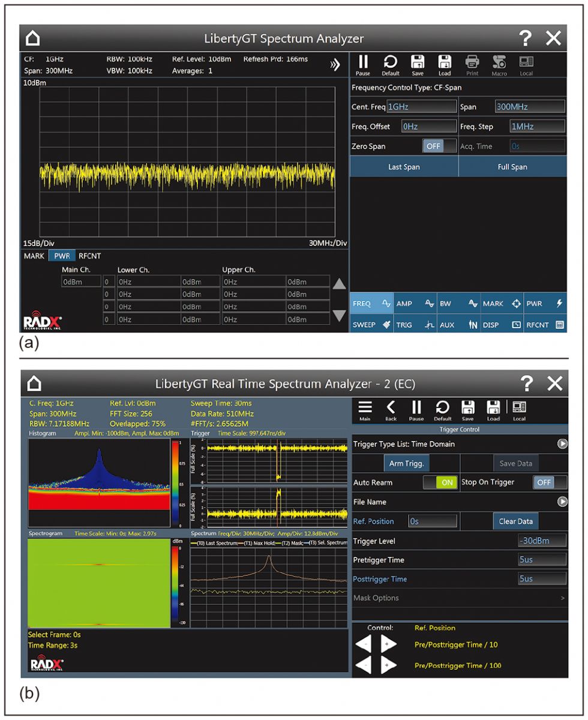This screenshot has width=588, height=720.
Task: Click Load icon in Real Time window
Action: 493,410
